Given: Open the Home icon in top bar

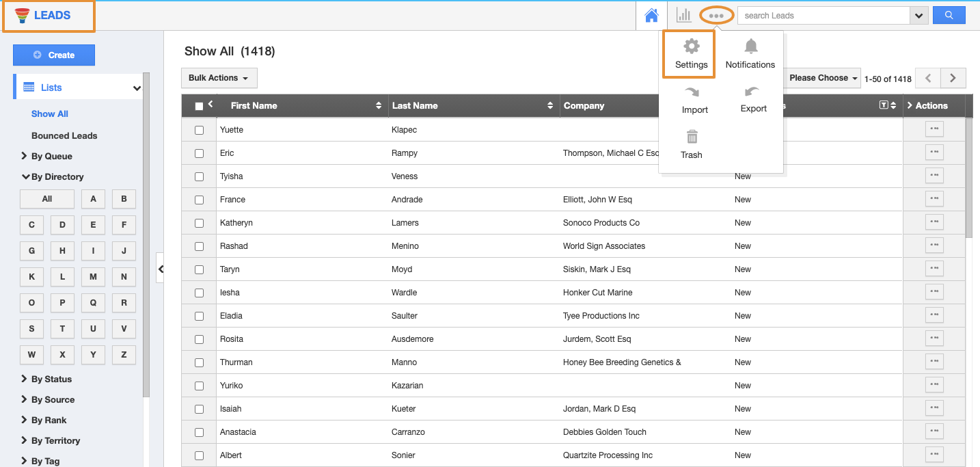Looking at the screenshot, I should [651, 15].
